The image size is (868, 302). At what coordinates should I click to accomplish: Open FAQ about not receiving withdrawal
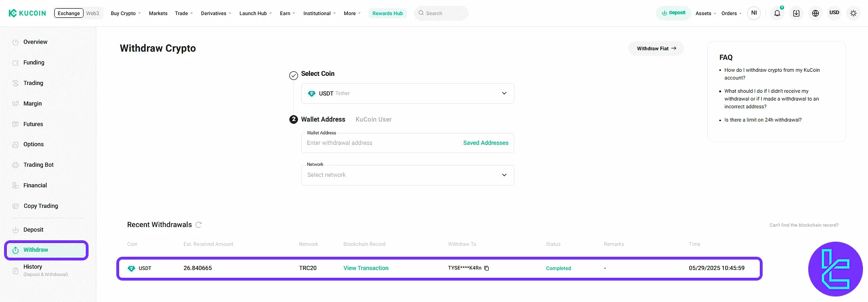(771, 99)
